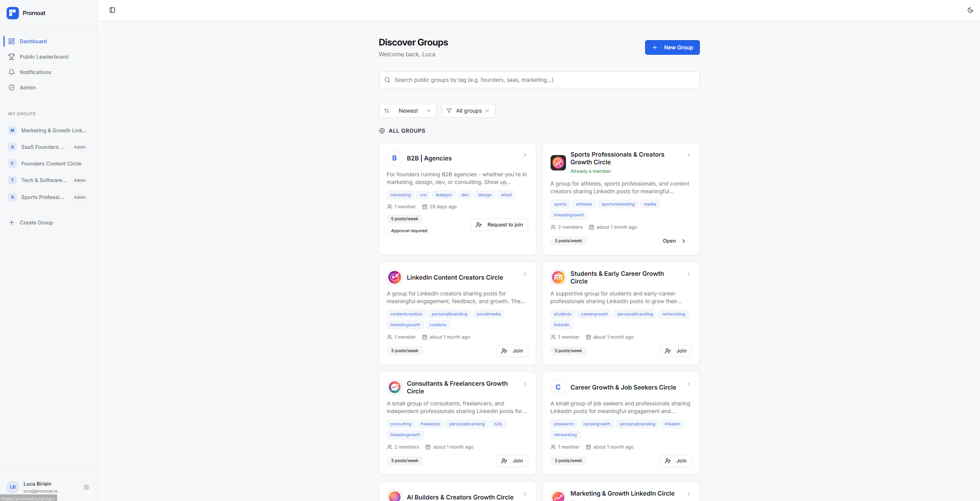Click the Career Growth & Job Seekers avatar
980x501 pixels.
[558, 387]
